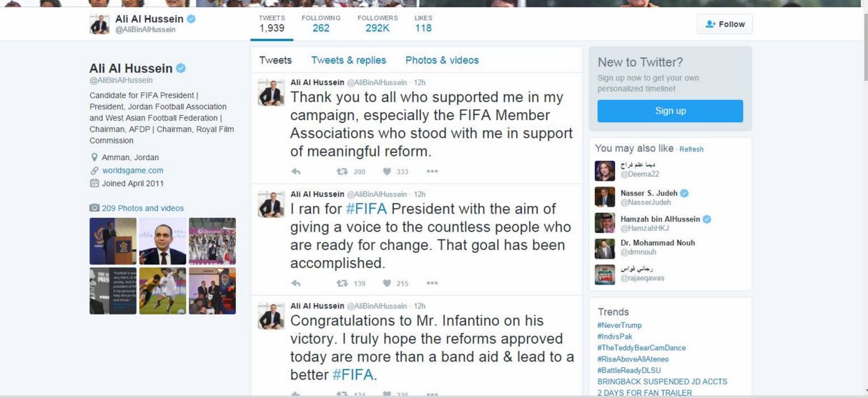Click the Sign up button

point(670,111)
